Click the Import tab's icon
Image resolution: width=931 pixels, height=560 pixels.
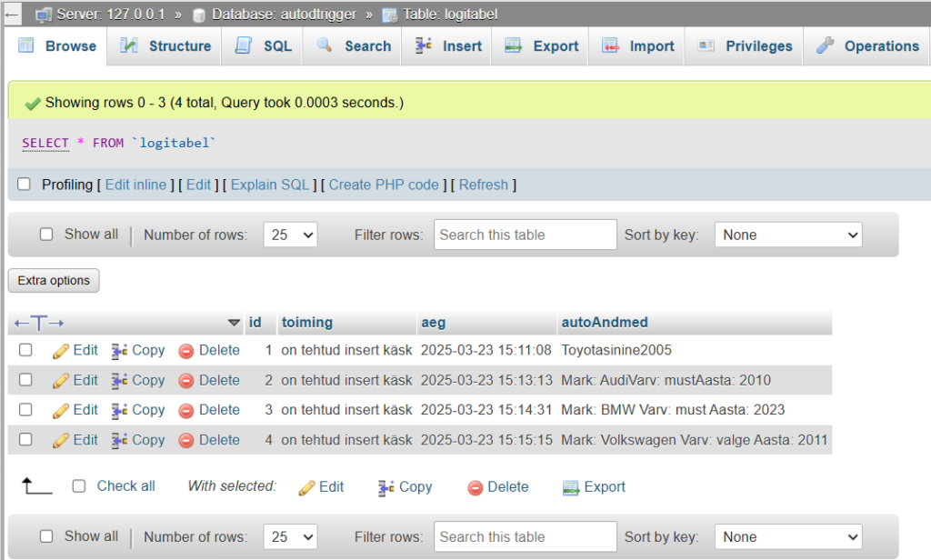(610, 45)
